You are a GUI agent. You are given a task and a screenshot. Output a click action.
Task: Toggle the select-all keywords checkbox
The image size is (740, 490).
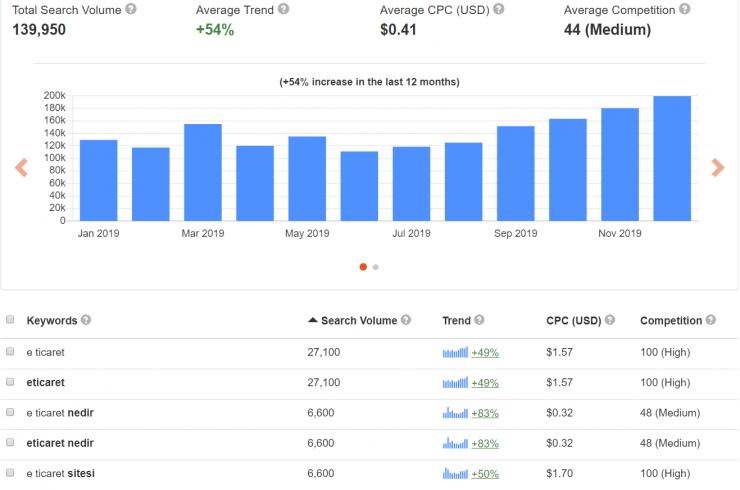[10, 320]
